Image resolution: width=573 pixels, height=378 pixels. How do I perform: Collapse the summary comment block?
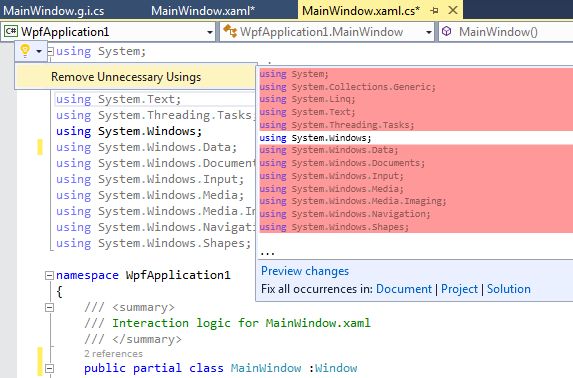[49, 307]
